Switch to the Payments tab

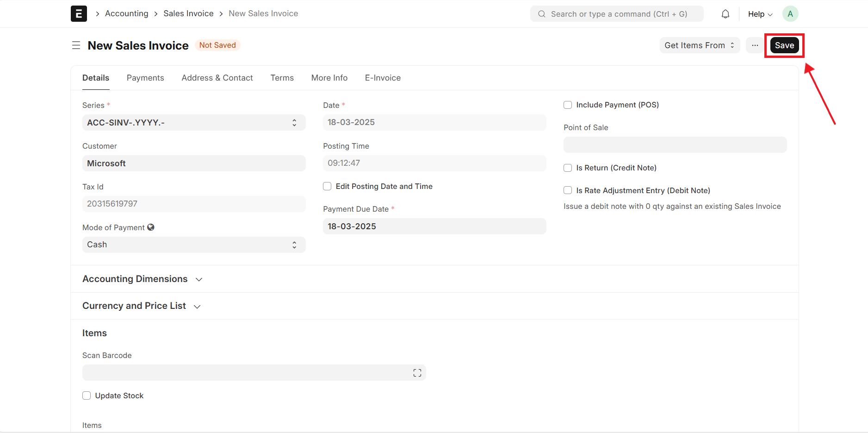point(145,78)
